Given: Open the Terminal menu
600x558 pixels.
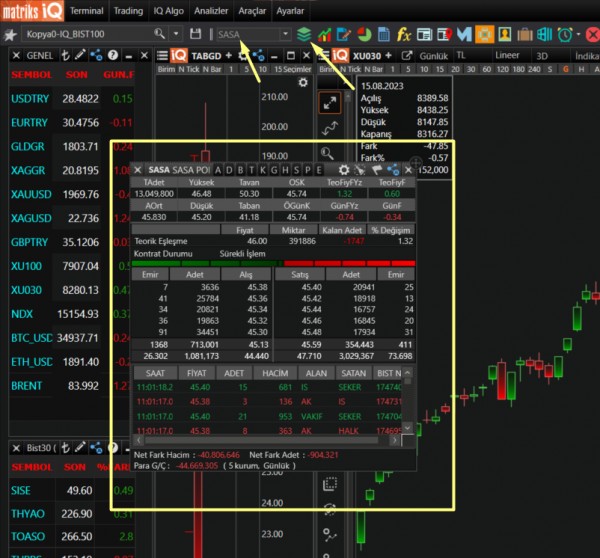Looking at the screenshot, I should point(86,11).
